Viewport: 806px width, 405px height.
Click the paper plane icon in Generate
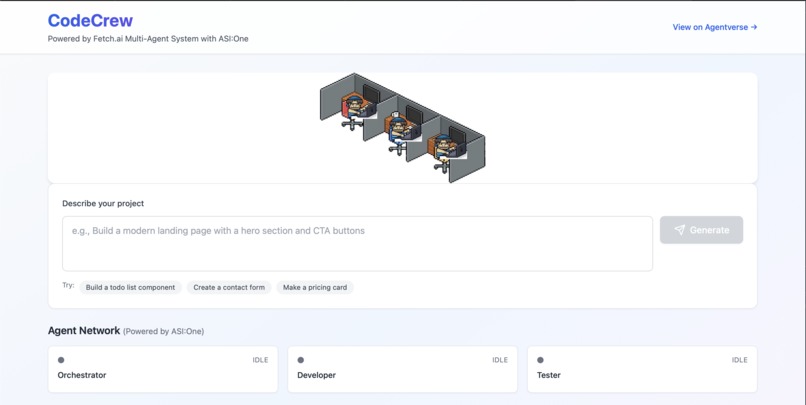pos(680,230)
